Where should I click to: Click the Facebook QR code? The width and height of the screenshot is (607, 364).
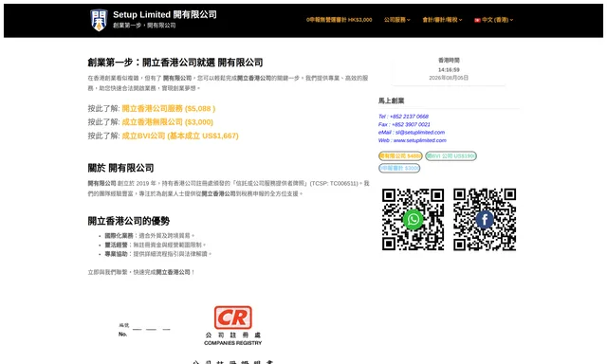(x=485, y=219)
